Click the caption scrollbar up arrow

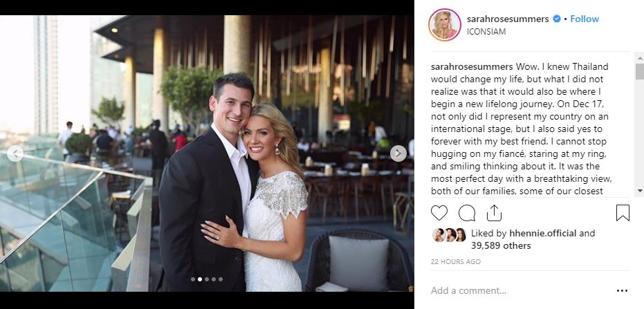(639, 57)
